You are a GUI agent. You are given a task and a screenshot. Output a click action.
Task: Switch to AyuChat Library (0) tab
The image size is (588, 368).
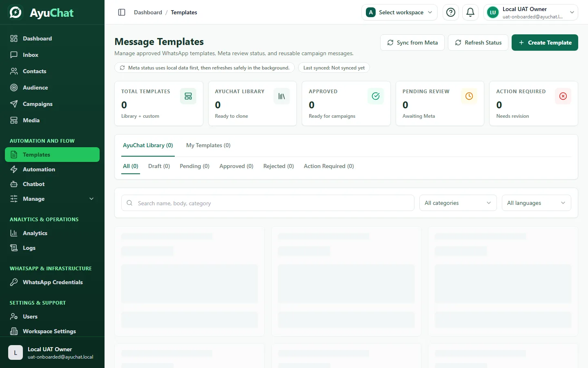148,145
